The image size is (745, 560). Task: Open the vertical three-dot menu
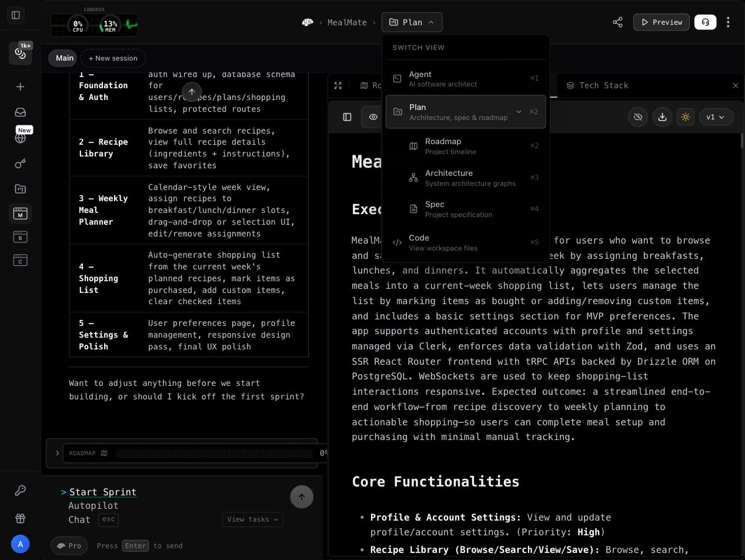point(728,22)
